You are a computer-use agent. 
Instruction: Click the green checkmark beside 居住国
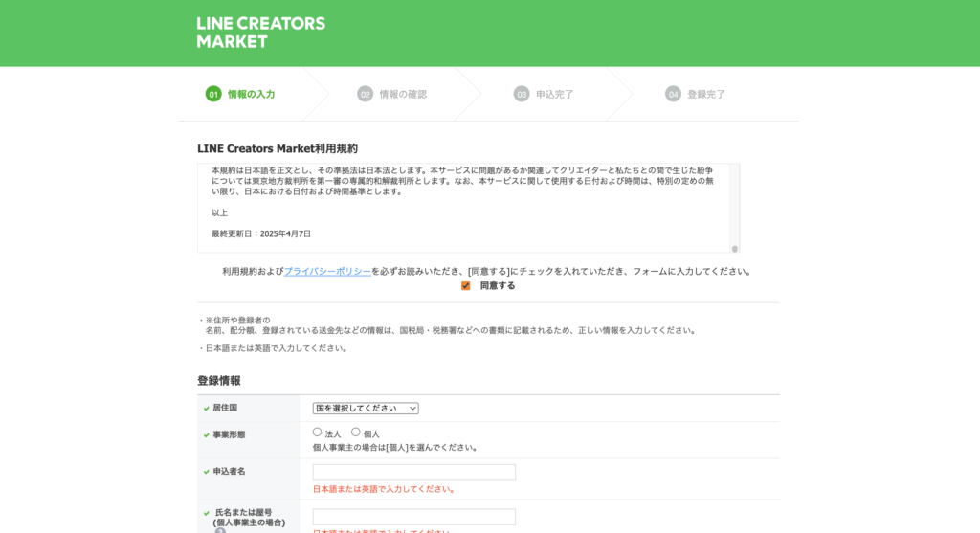[x=206, y=409]
